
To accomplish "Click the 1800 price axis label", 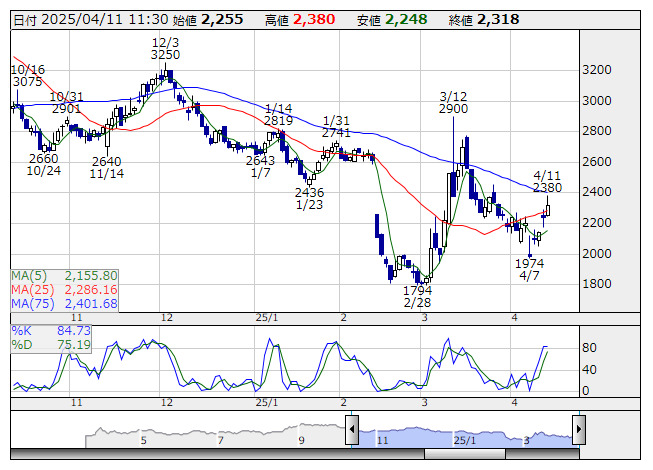I will pos(597,284).
